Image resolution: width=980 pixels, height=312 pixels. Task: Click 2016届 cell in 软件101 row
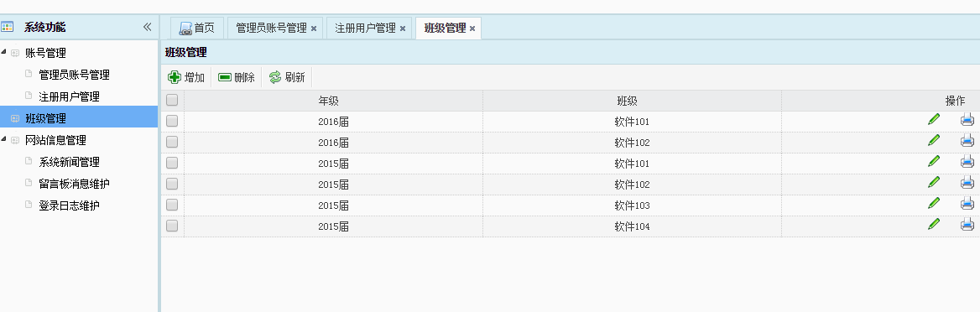tap(333, 122)
